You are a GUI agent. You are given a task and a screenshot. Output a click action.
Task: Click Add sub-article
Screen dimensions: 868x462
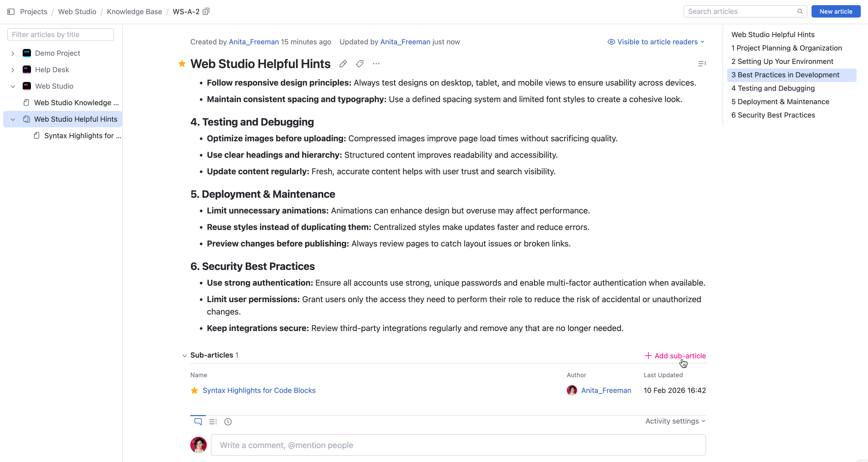click(x=675, y=356)
